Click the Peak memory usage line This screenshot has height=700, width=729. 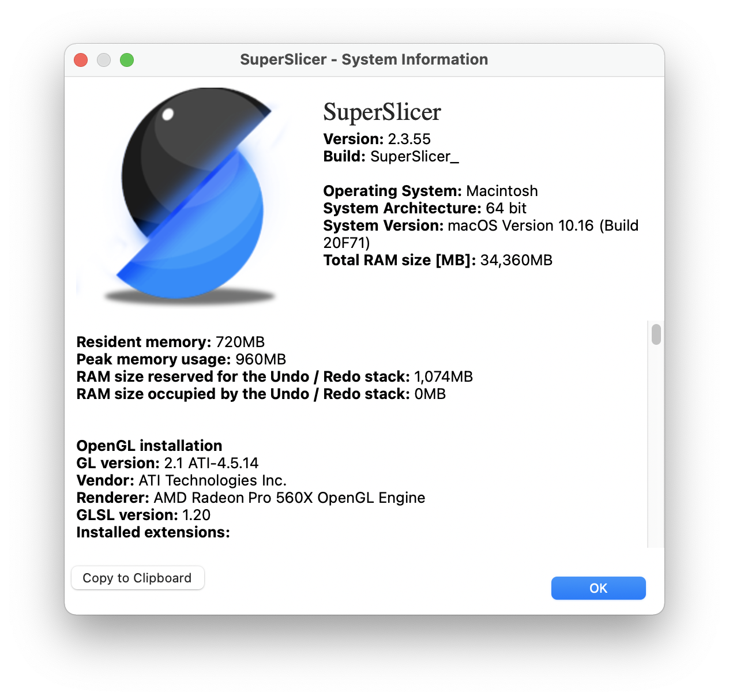pyautogui.click(x=181, y=359)
